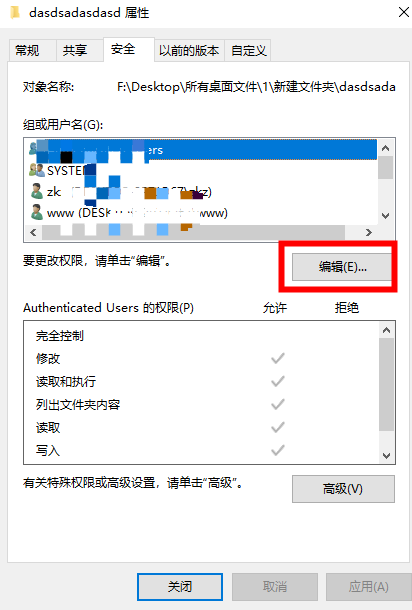Open advanced settings with 高级(V)
This screenshot has width=412, height=610.
tap(343, 489)
